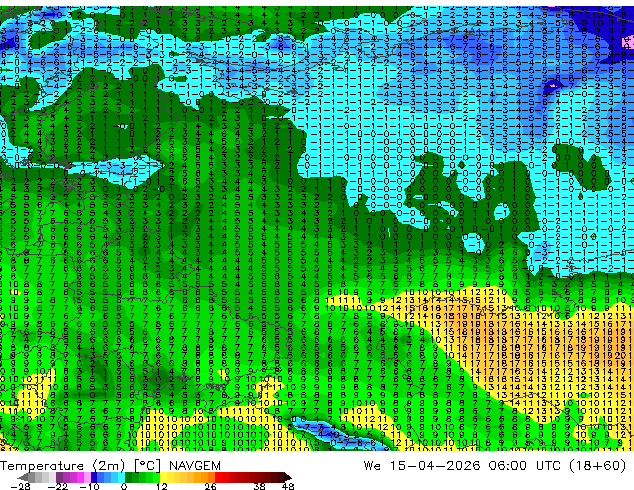The image size is (634, 490).
Task: Click the '-22' legend value
Action: click(x=57, y=486)
